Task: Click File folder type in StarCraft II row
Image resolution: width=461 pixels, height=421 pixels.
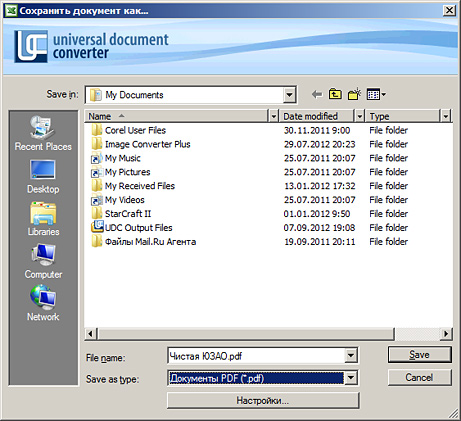Action: pyautogui.click(x=389, y=214)
